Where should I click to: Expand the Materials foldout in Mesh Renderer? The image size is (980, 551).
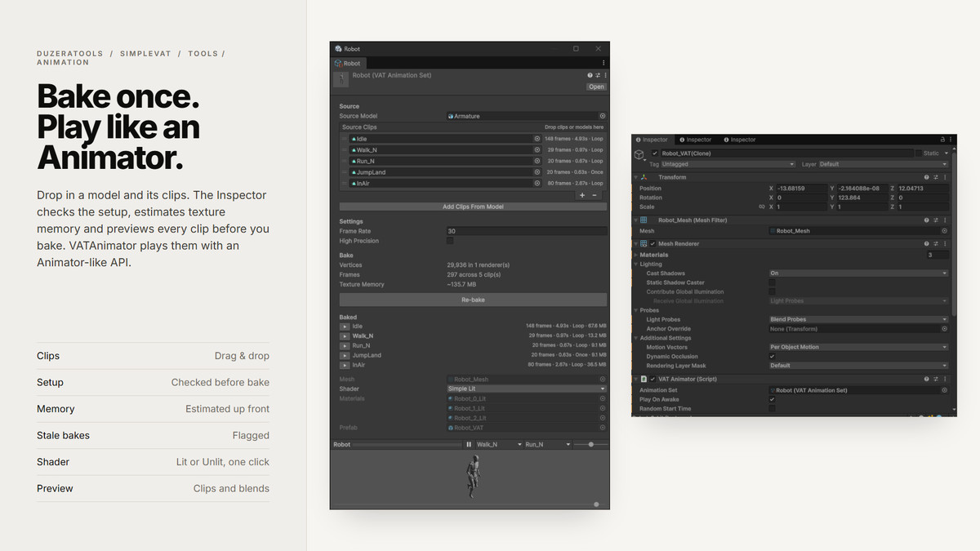click(636, 255)
